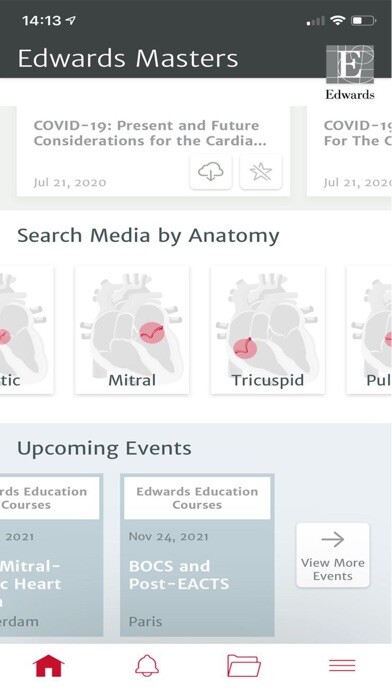Image resolution: width=392 pixels, height=696 pixels.
Task: Toggle the favorite star on COVID-19 card
Action: [x=261, y=172]
